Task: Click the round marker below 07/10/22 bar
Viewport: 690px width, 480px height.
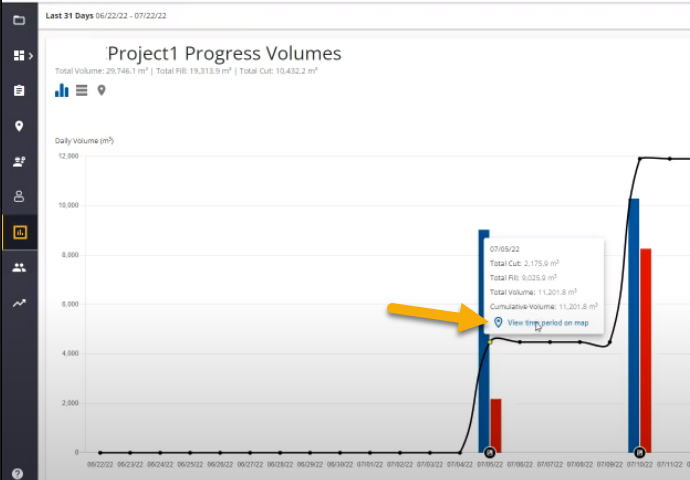Action: (639, 453)
